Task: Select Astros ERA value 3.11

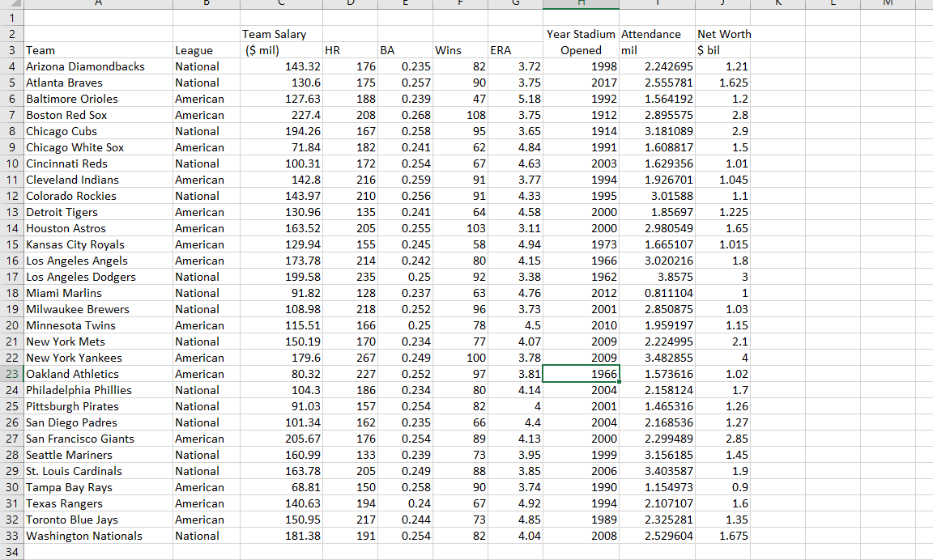Action: point(515,228)
